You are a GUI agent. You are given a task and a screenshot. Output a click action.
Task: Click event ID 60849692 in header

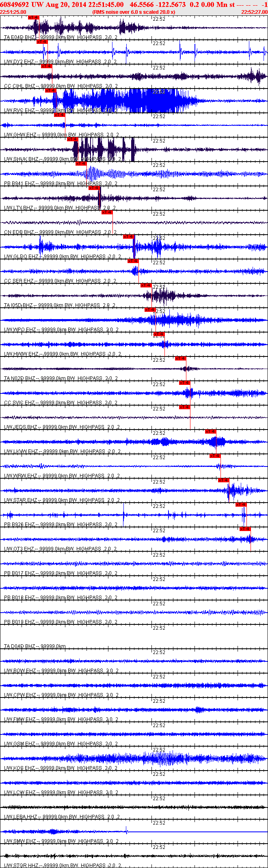[x=14, y=4]
